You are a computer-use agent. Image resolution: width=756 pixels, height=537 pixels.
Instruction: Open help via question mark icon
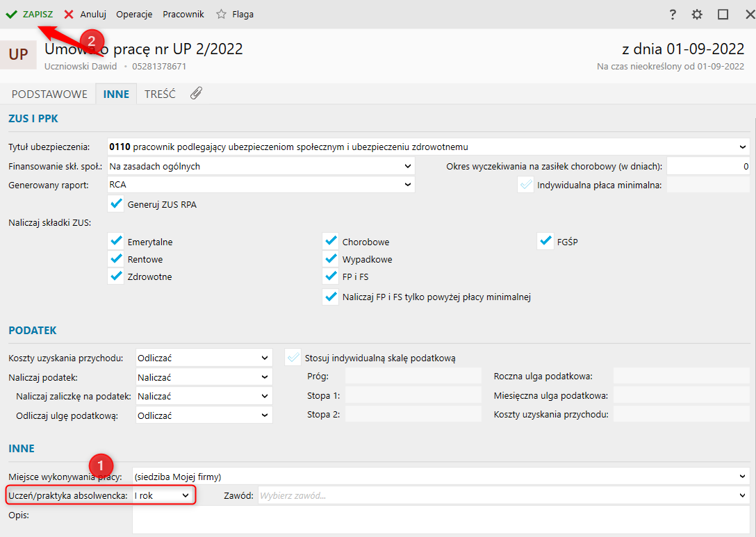[x=673, y=15]
